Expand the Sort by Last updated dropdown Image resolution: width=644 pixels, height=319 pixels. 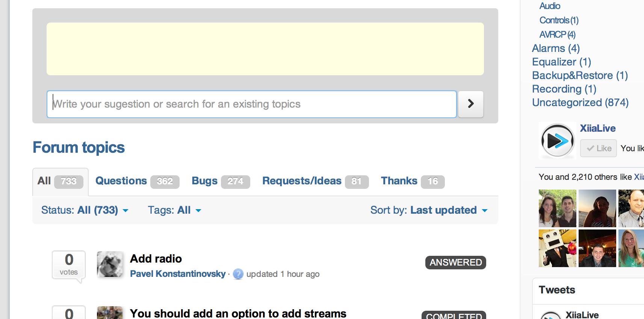click(x=429, y=210)
